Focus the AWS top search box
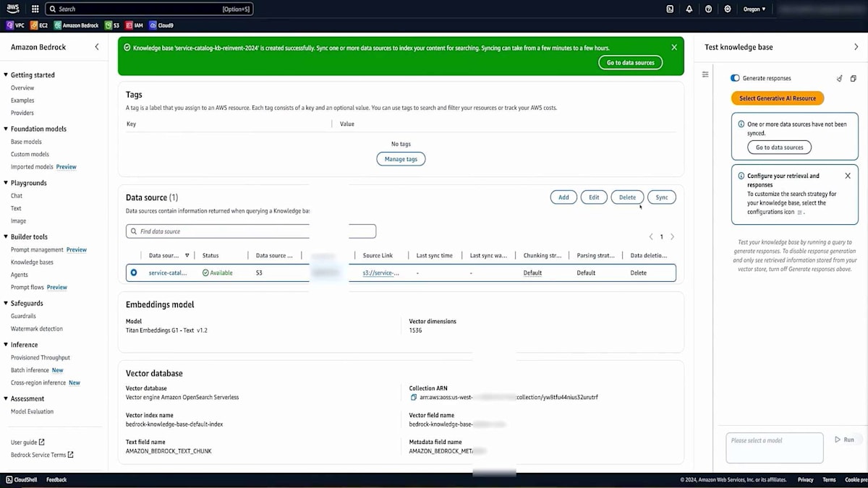868x488 pixels. tap(149, 9)
